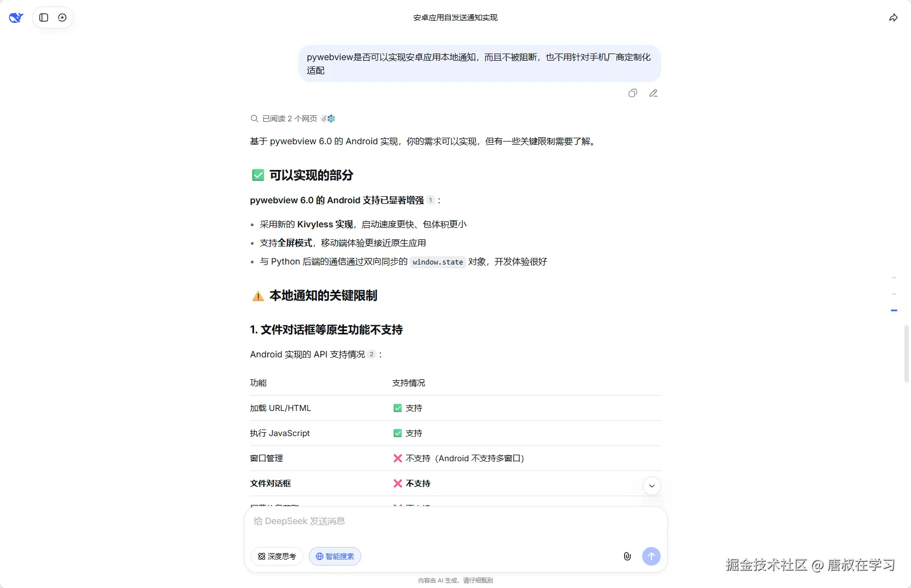Toggle the sidebar panel open

click(x=43, y=17)
